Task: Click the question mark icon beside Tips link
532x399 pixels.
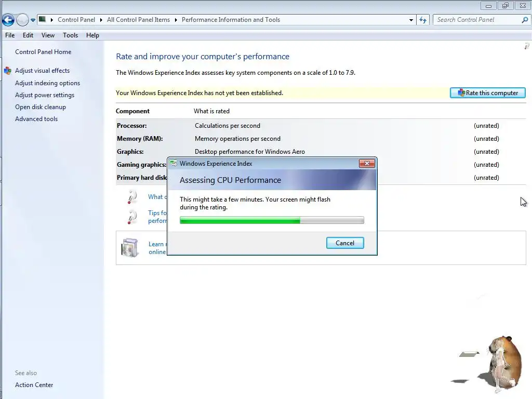Action: coord(131,217)
